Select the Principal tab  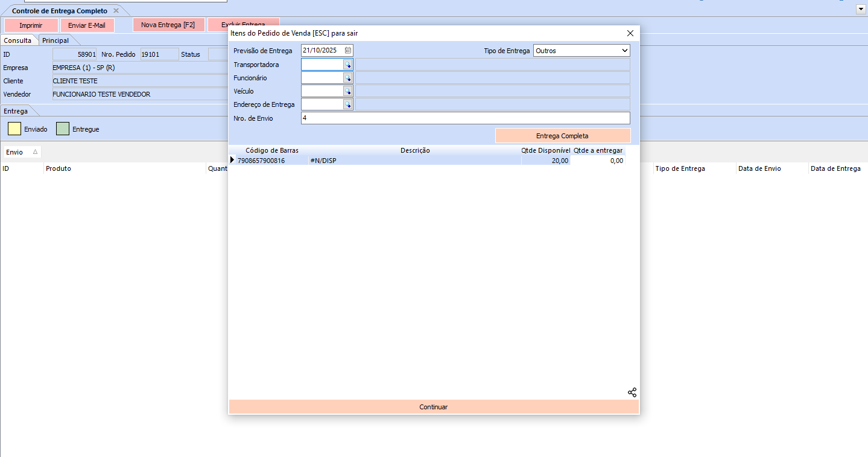point(55,40)
